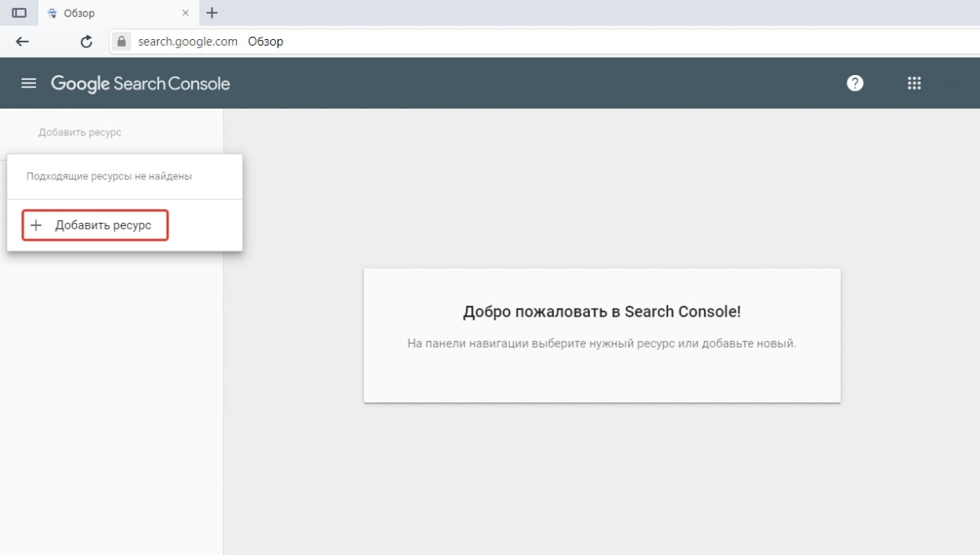Screen dimensions: 980x555
Task: Click the Подходящие ресурсы не найдены message
Action: 109,176
